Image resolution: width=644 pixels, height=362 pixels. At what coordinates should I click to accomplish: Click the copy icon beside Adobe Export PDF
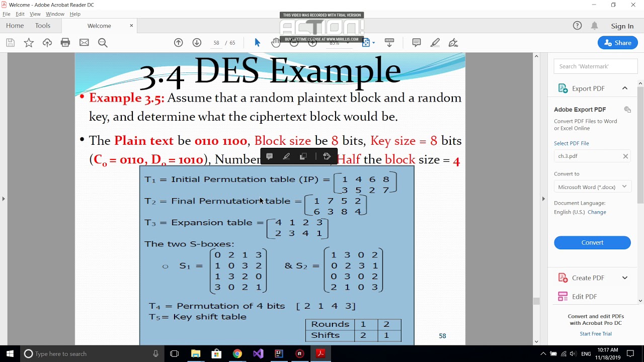click(x=627, y=110)
